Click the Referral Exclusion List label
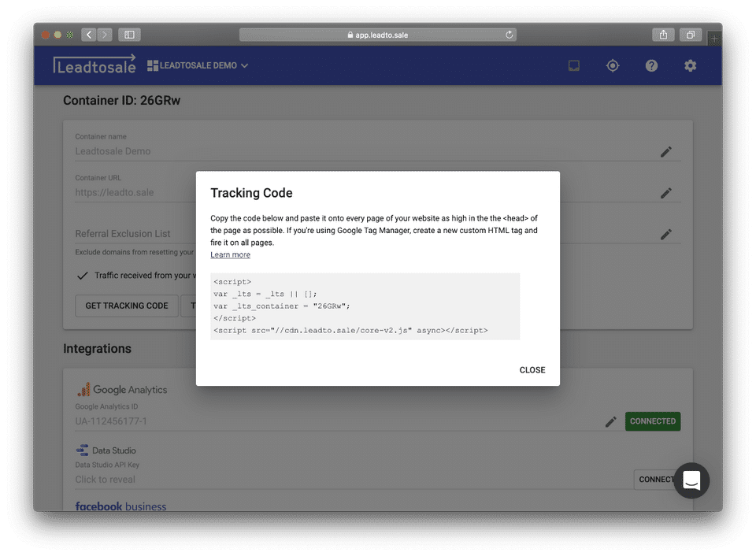Viewport: 756px width, 556px height. 123,233
